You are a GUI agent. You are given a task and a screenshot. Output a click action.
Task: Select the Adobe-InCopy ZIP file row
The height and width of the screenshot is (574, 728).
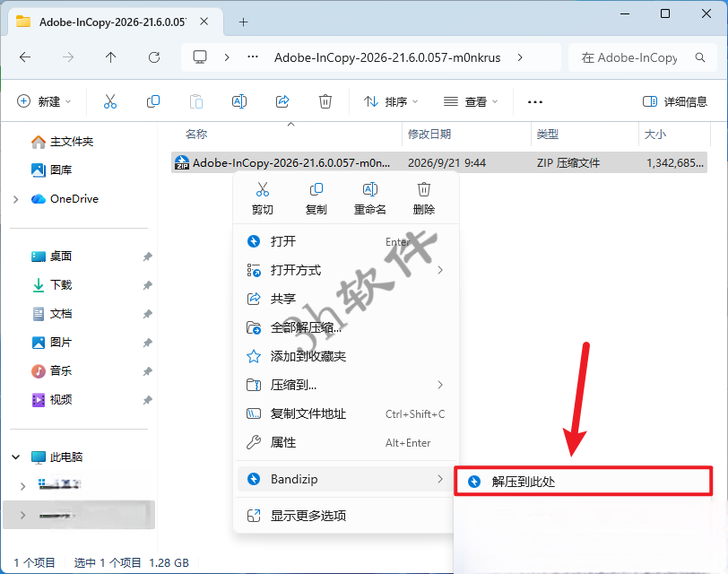click(439, 162)
